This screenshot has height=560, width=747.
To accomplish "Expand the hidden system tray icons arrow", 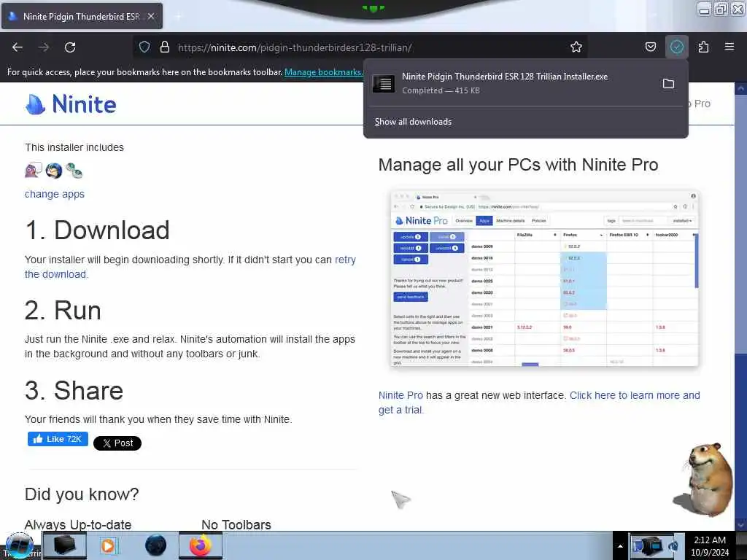I will [x=620, y=546].
